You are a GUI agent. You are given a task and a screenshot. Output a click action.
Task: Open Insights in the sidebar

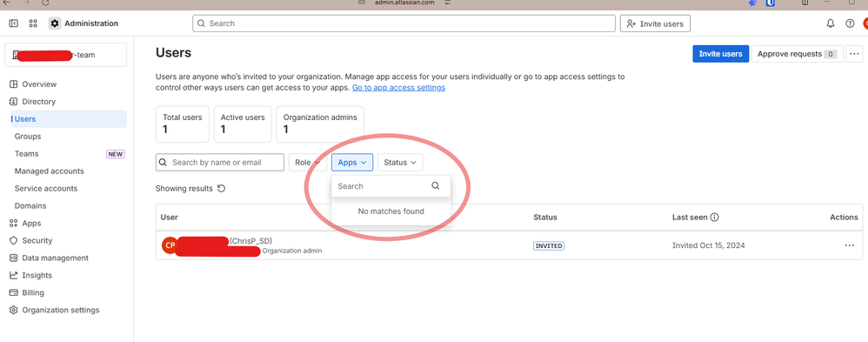click(x=37, y=276)
